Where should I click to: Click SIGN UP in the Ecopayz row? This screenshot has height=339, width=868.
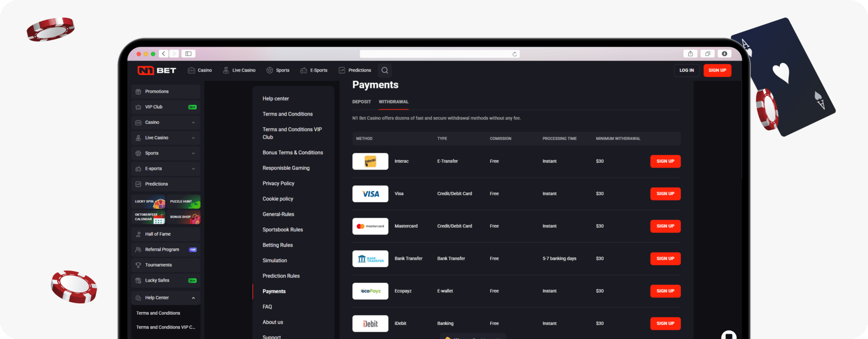point(665,291)
